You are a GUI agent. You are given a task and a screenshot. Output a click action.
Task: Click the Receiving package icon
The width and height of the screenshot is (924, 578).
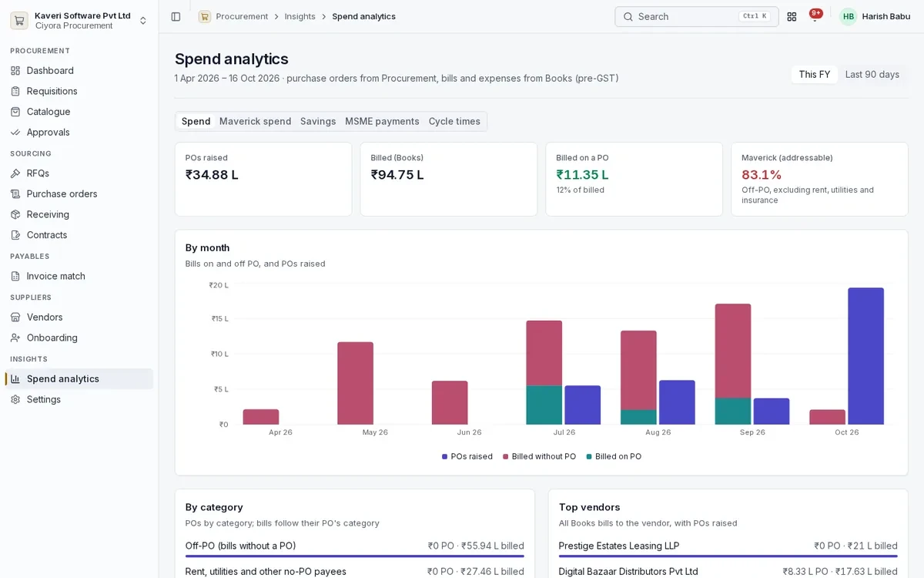click(x=15, y=214)
